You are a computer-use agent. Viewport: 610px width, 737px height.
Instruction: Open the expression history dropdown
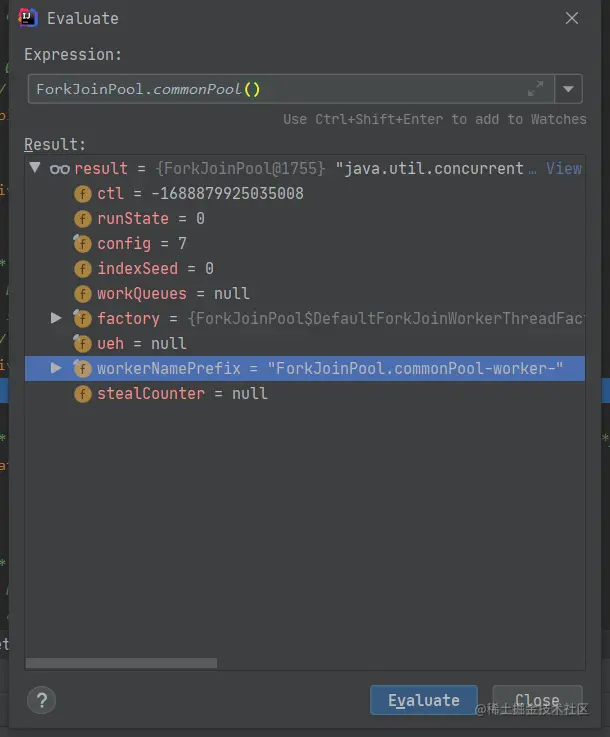tap(568, 89)
